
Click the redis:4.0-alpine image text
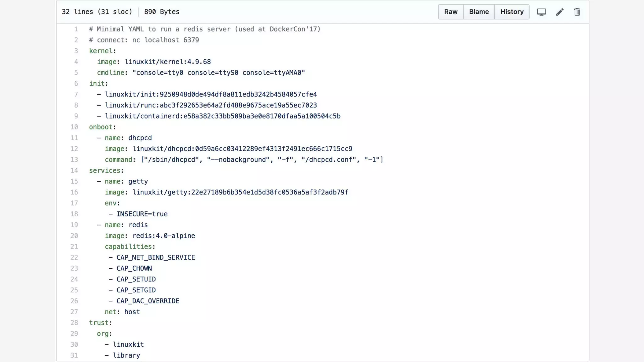point(164,236)
